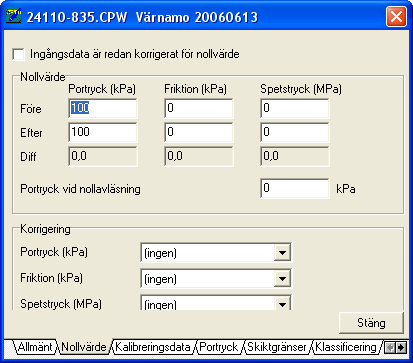413x363 pixels.
Task: Open the Skiktgränser tab
Action: 277,347
